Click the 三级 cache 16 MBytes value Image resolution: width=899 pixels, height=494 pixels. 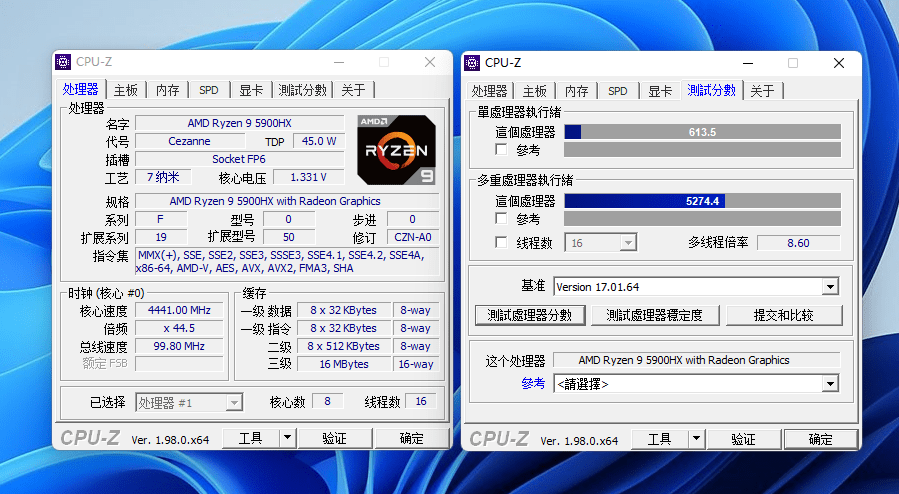pyautogui.click(x=344, y=364)
